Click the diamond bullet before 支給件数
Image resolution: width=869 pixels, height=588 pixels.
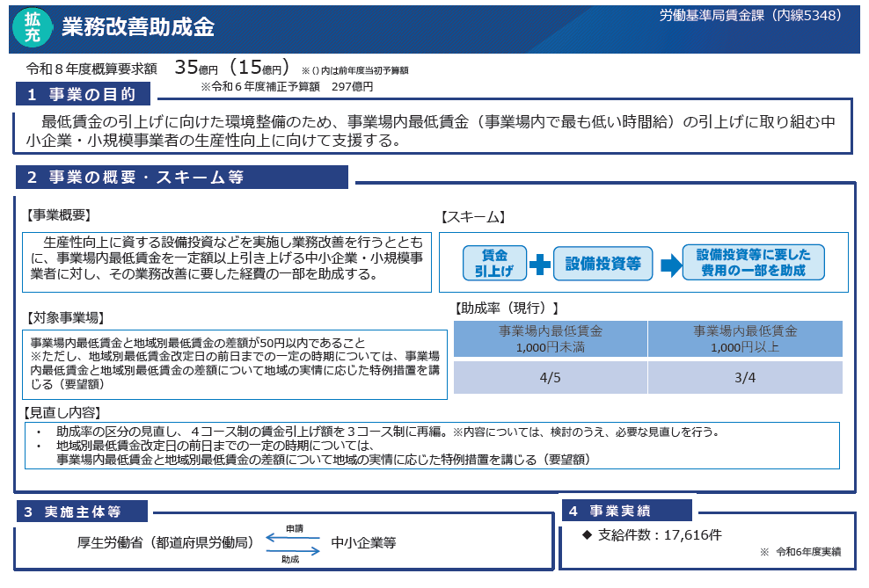tap(588, 534)
